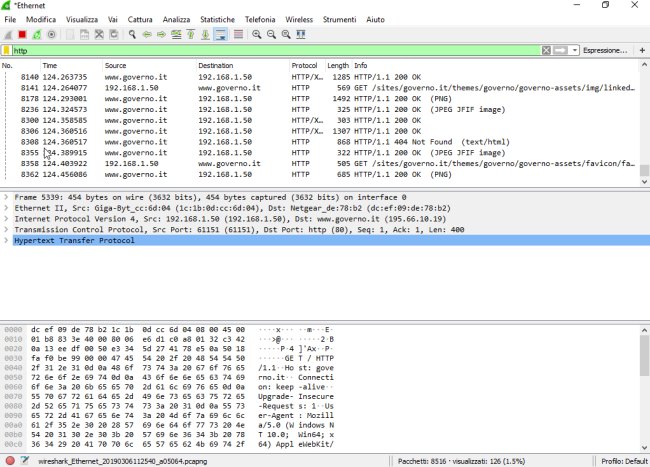Click the Espressione... button
650x467 pixels.
pyautogui.click(x=605, y=50)
